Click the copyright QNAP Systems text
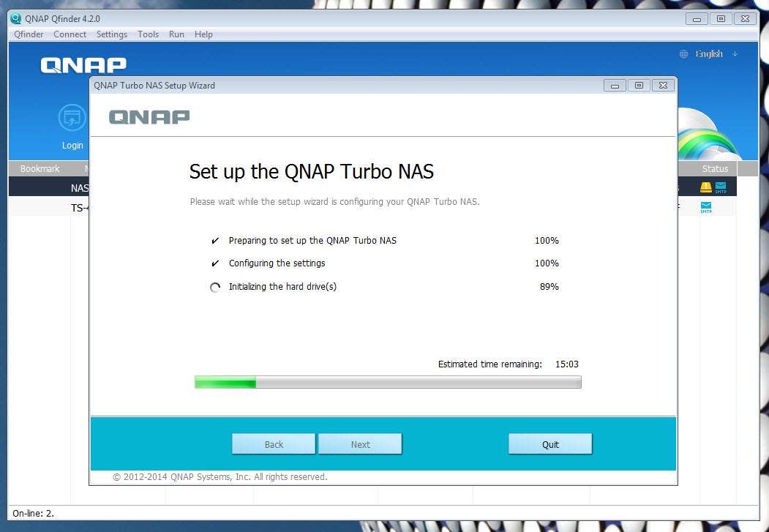Screen dimensions: 769x532 (220, 476)
